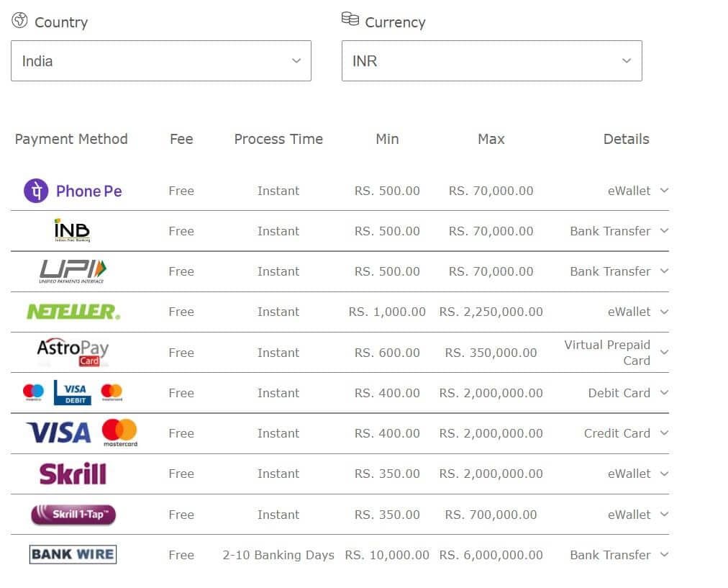Open the Country dropdown showing India
Image resolution: width=728 pixels, height=588 pixels.
point(161,61)
